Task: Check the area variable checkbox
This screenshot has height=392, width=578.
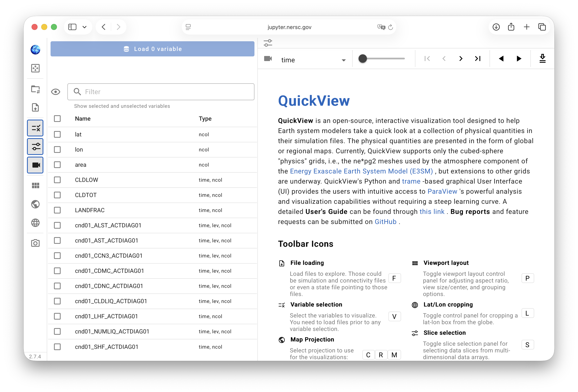Action: pyautogui.click(x=57, y=165)
